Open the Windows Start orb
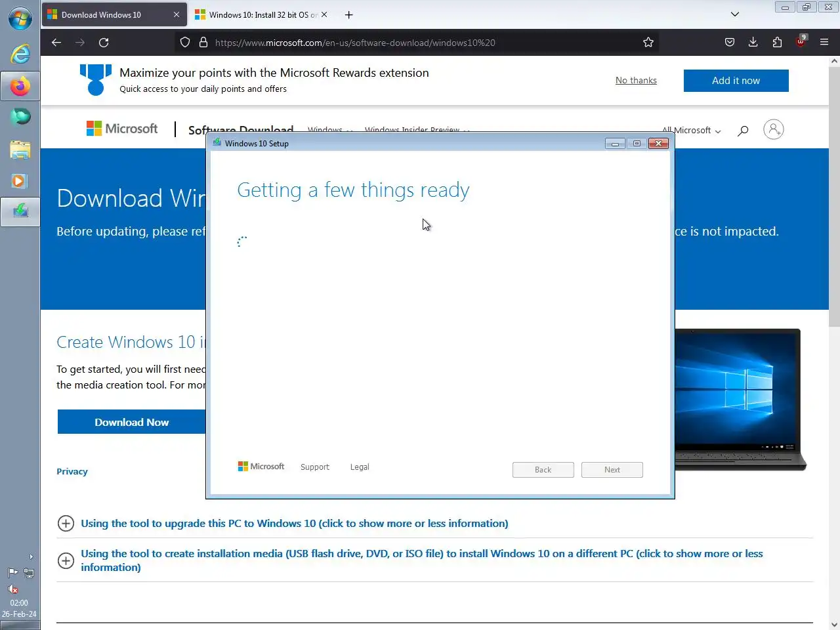 (20, 18)
